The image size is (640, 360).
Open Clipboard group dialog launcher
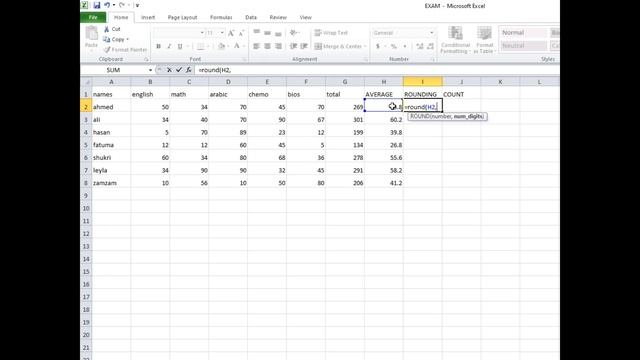[x=146, y=60]
